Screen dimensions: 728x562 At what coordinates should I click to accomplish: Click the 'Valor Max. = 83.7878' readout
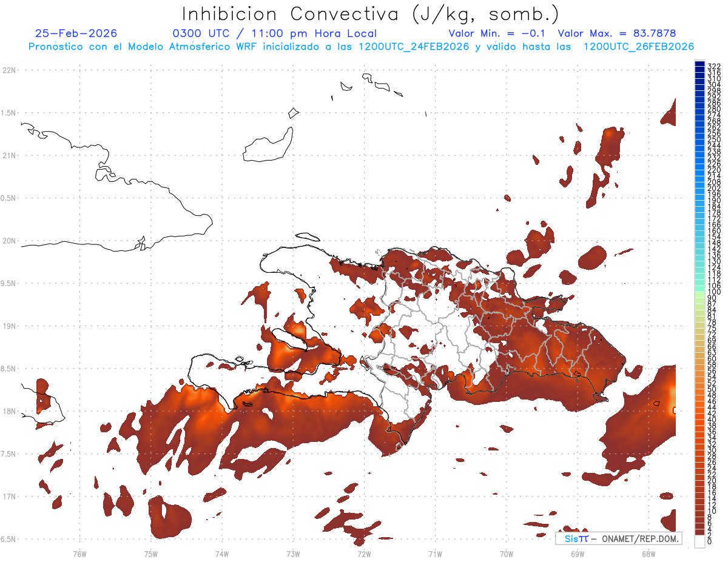point(617,33)
